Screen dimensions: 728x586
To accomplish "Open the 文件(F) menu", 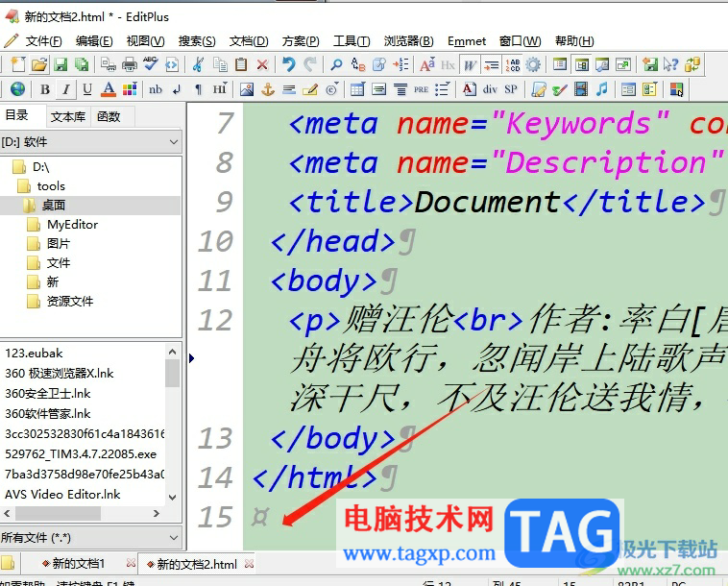I will click(43, 41).
